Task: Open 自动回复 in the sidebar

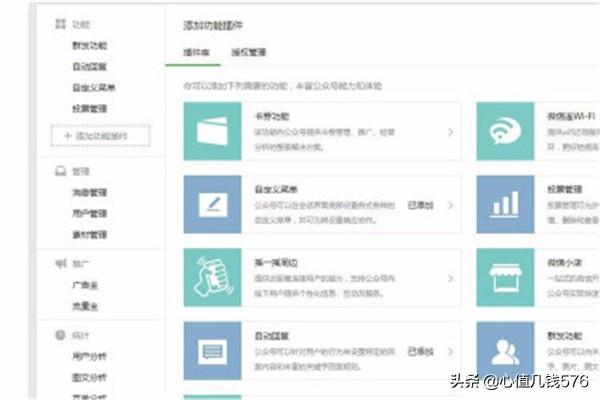Action: pyautogui.click(x=90, y=67)
